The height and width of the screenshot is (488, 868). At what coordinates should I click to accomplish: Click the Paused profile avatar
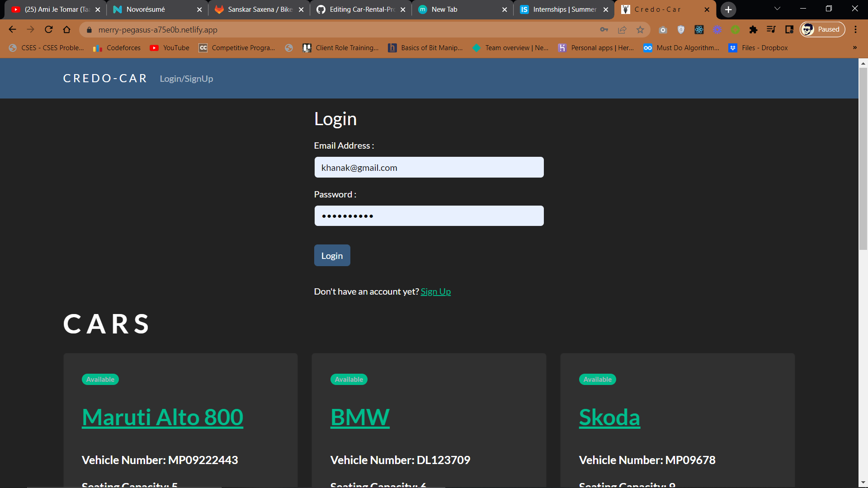[822, 29]
